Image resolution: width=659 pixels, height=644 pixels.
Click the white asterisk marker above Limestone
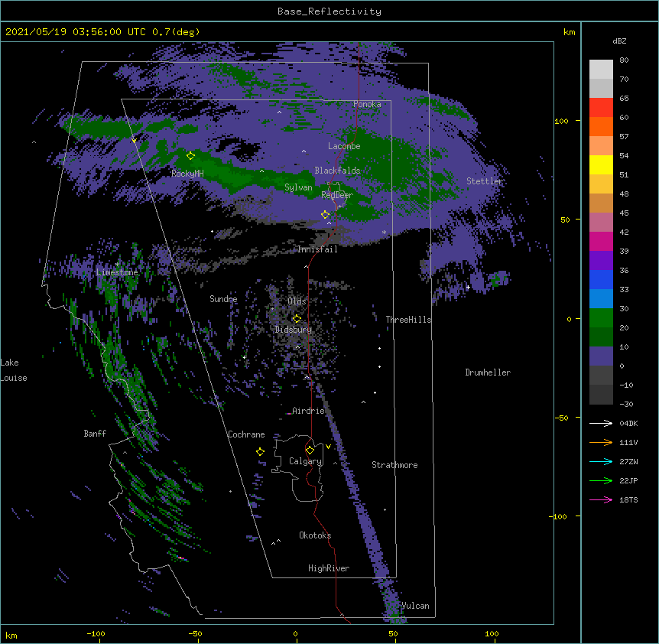coord(117,265)
